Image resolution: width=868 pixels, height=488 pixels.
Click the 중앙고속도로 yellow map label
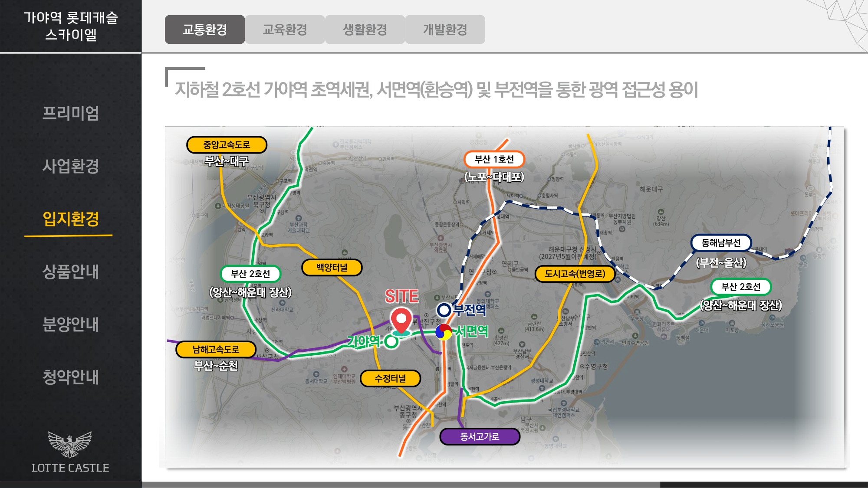pyautogui.click(x=227, y=145)
